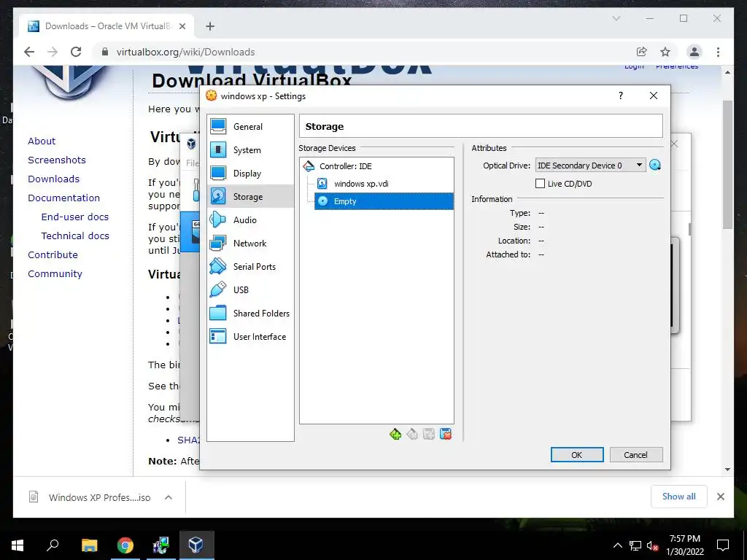
Task: Open the Chrome profile icon
Action: tap(694, 52)
